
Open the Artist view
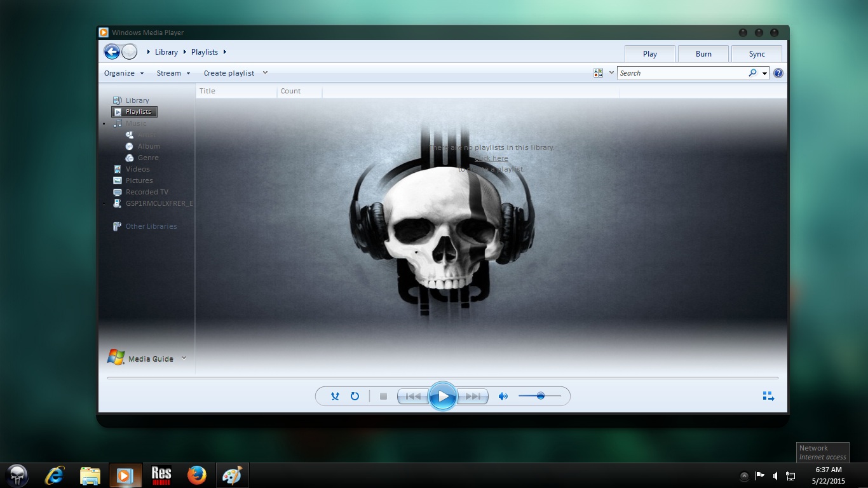146,135
